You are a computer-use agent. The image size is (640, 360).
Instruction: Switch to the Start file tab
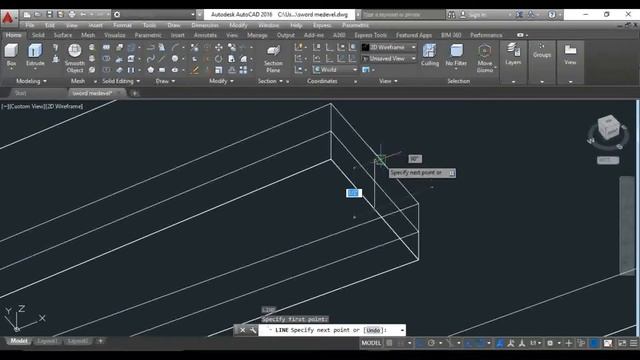[x=20, y=93]
